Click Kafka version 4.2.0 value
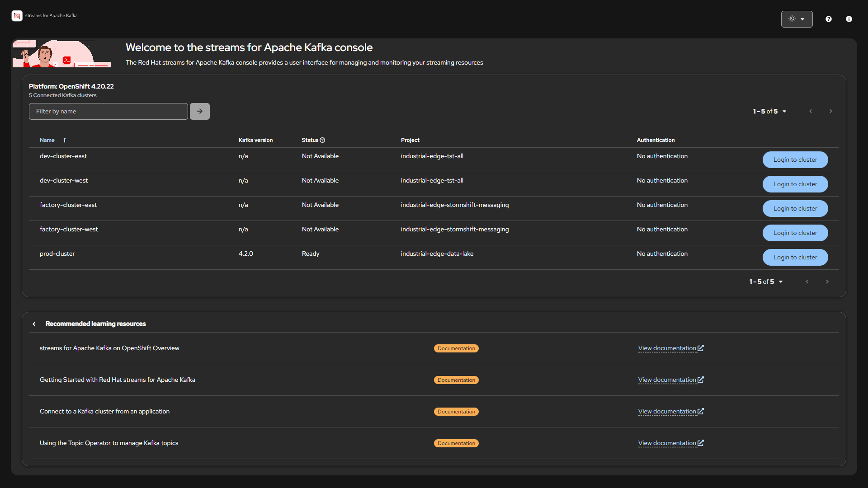 click(246, 253)
